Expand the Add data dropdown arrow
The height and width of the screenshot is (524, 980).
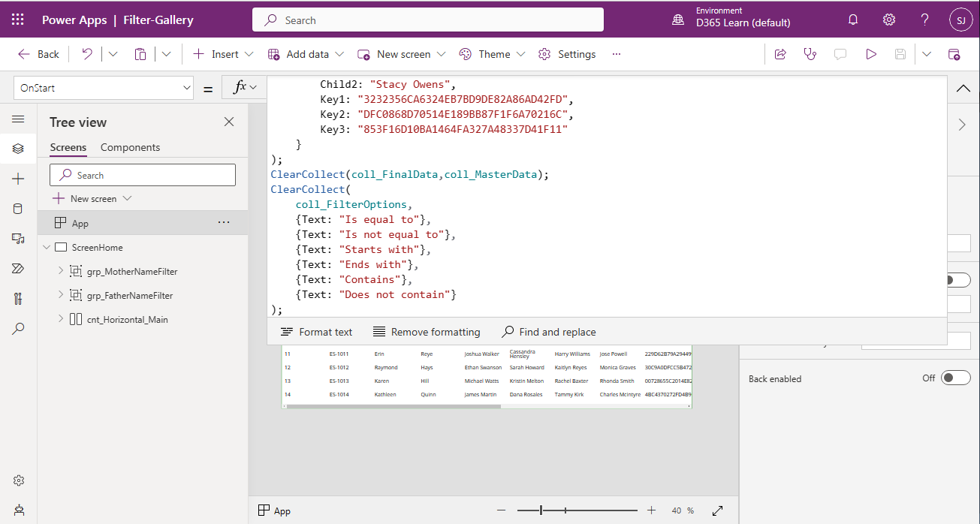pyautogui.click(x=339, y=54)
